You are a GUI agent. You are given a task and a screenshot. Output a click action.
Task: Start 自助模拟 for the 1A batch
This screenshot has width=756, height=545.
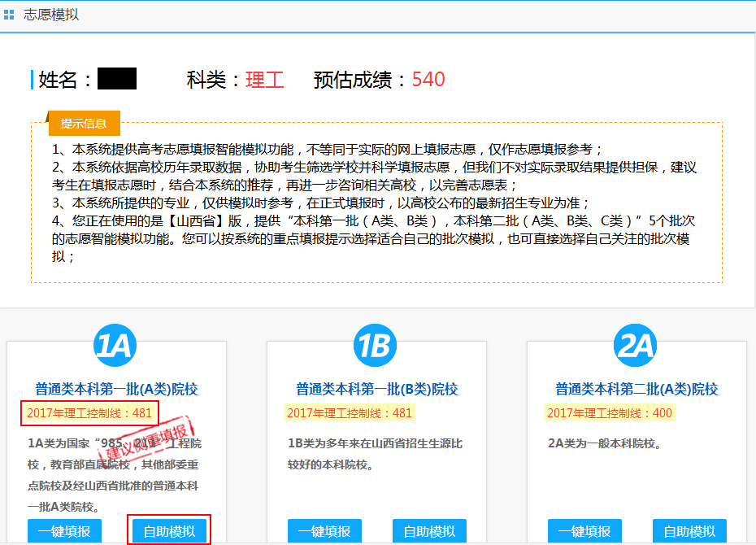(169, 531)
